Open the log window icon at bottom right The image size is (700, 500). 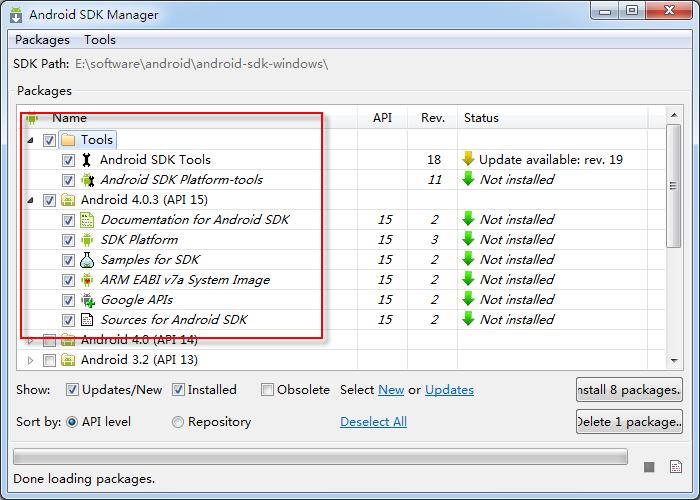[676, 467]
